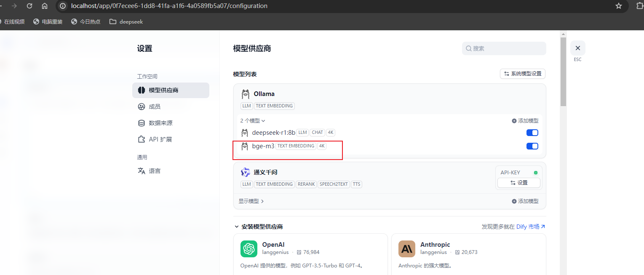Open the 电脑重装 bookmark
Image resolution: width=644 pixels, height=275 pixels.
click(x=48, y=21)
